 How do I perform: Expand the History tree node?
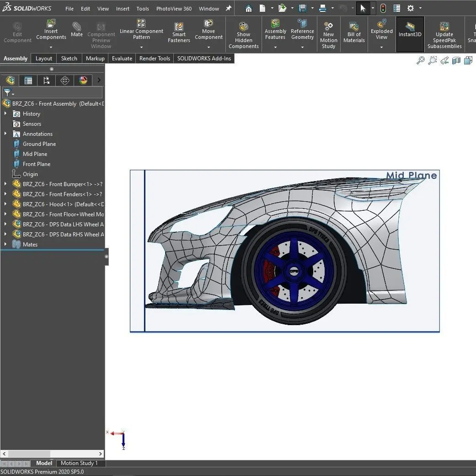(x=5, y=114)
